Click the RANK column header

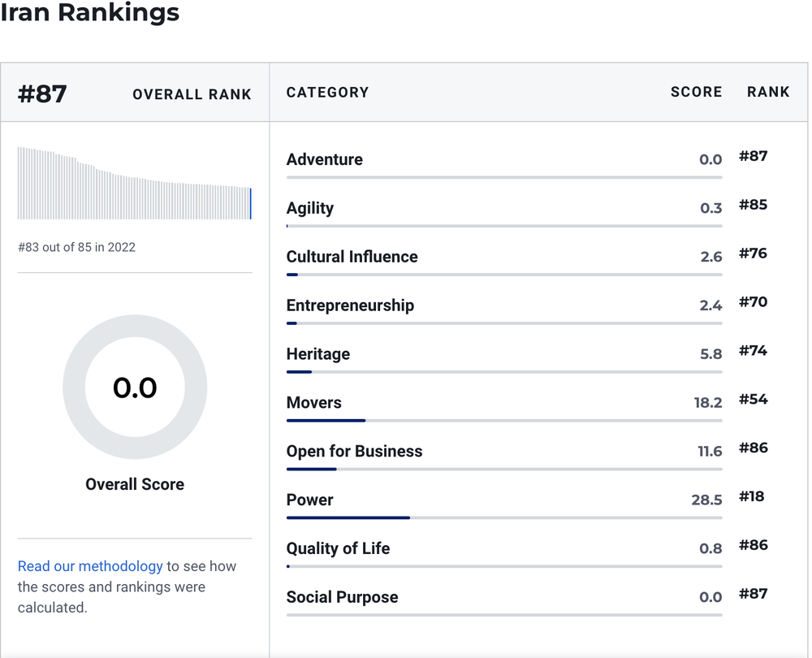768,93
